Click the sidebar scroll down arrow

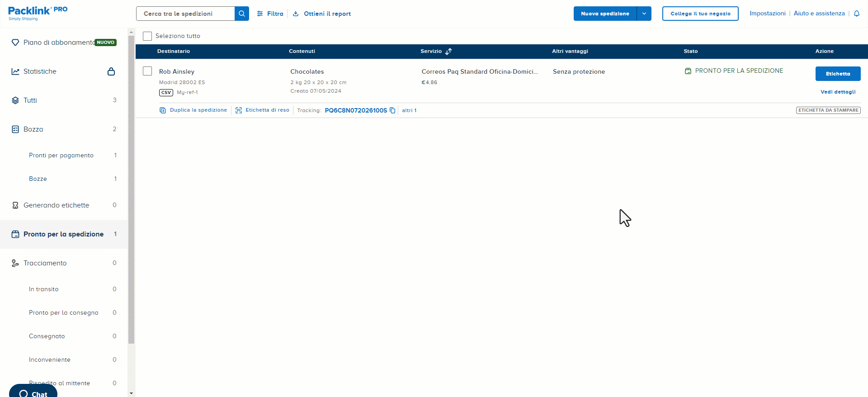[132, 393]
